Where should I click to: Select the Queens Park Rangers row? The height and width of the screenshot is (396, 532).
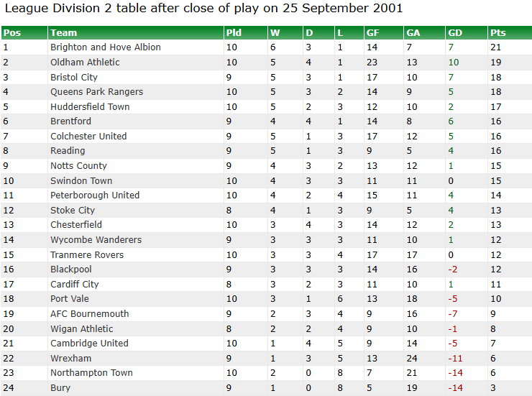(x=266, y=92)
